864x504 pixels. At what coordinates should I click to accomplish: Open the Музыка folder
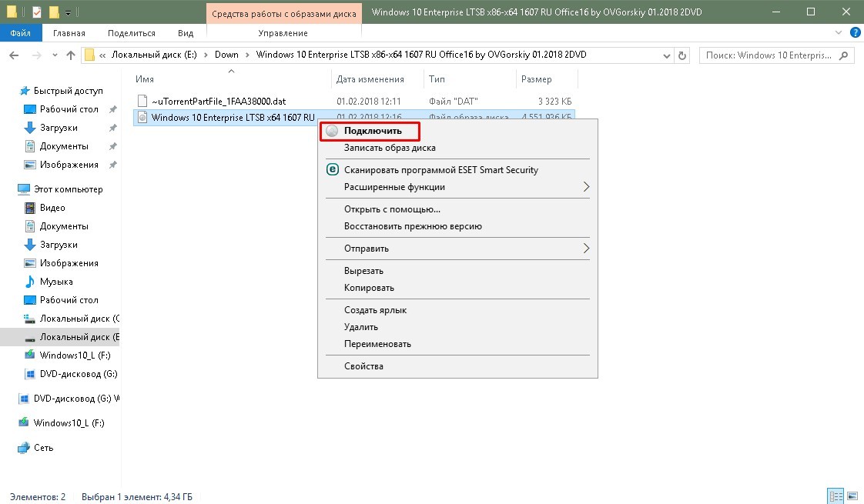coord(56,282)
